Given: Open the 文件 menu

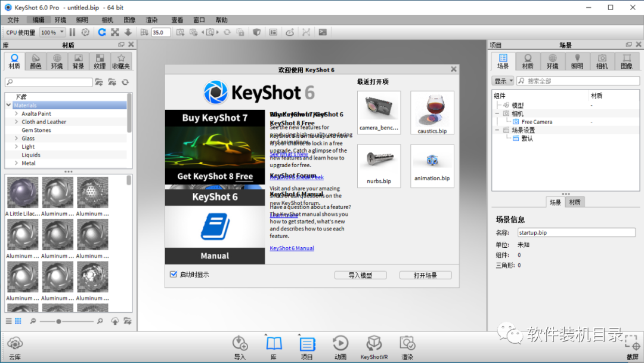Looking at the screenshot, I should point(13,20).
